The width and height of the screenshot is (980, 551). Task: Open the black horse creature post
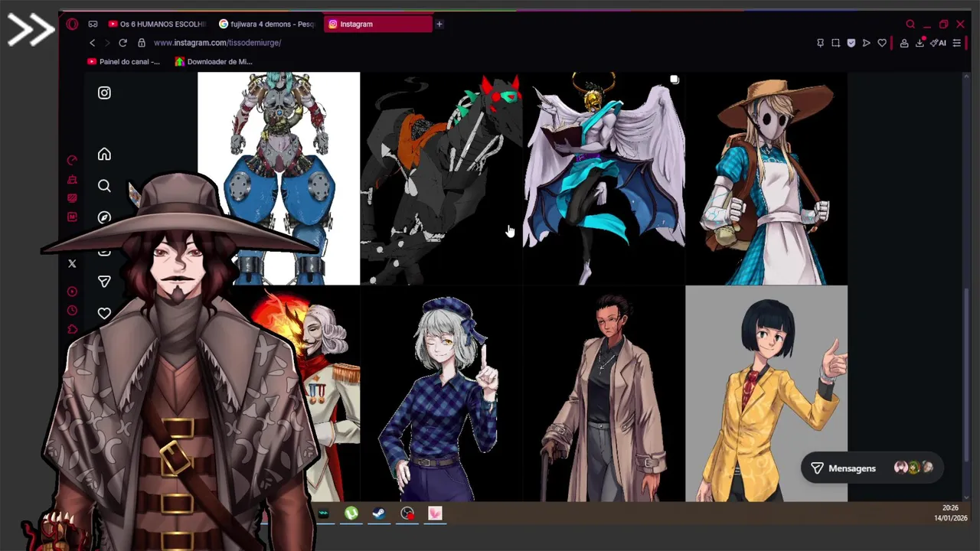coord(441,178)
